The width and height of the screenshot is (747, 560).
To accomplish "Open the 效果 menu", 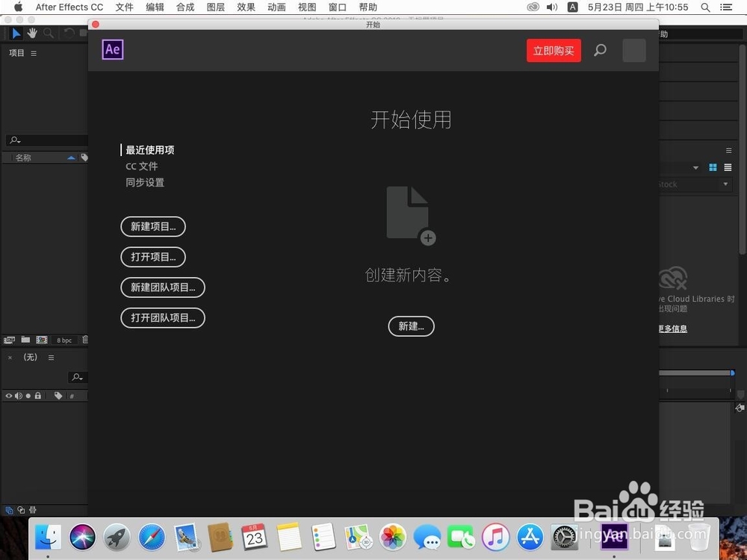I will tap(247, 7).
